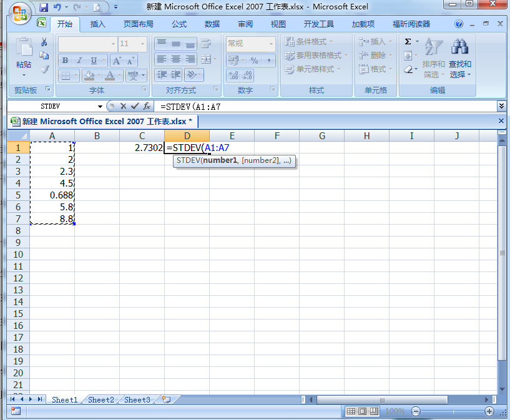Click the zoom slider track
The width and height of the screenshot is (510, 420).
pyautogui.click(x=452, y=411)
